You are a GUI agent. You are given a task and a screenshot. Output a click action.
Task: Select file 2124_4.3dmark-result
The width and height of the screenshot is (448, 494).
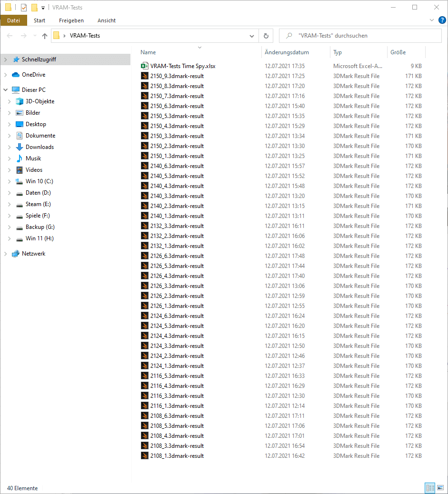tap(177, 336)
